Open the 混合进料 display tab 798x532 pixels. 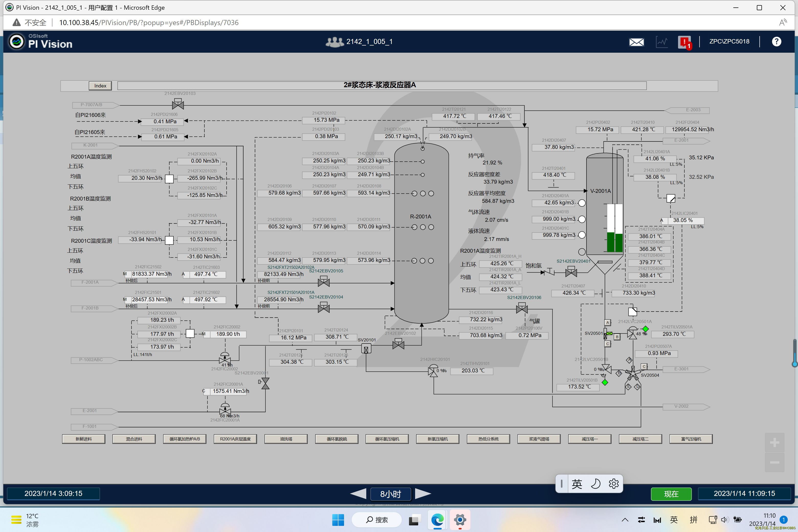tap(134, 439)
